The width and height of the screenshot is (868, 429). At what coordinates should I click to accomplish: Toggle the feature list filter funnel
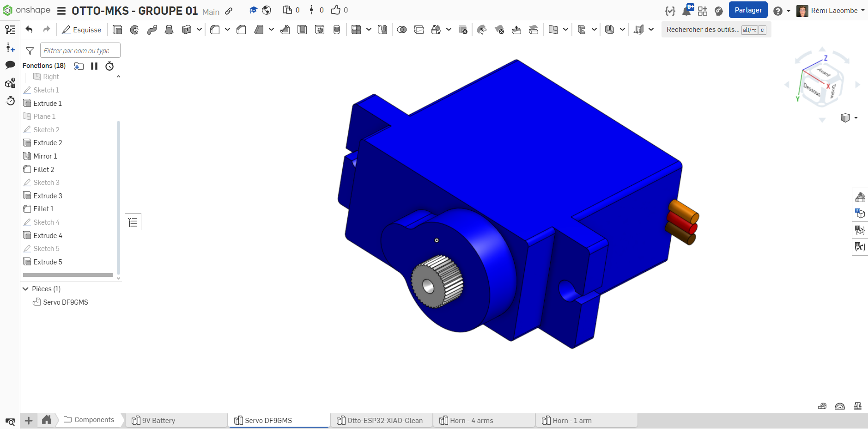pyautogui.click(x=30, y=51)
